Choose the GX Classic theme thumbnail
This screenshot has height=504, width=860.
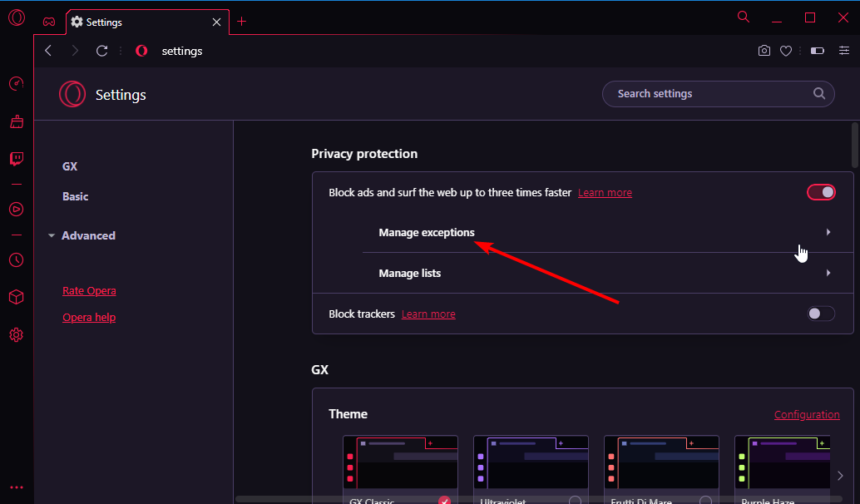[x=400, y=462]
